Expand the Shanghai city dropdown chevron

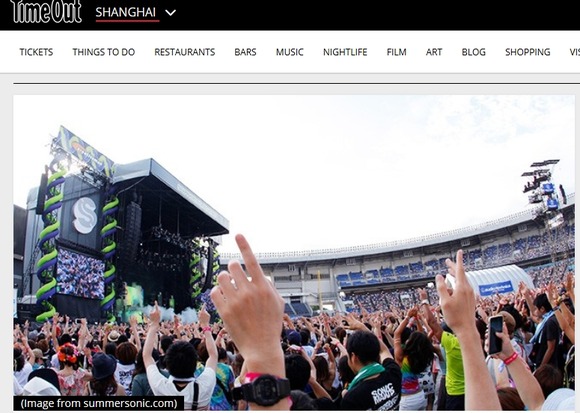(x=171, y=13)
